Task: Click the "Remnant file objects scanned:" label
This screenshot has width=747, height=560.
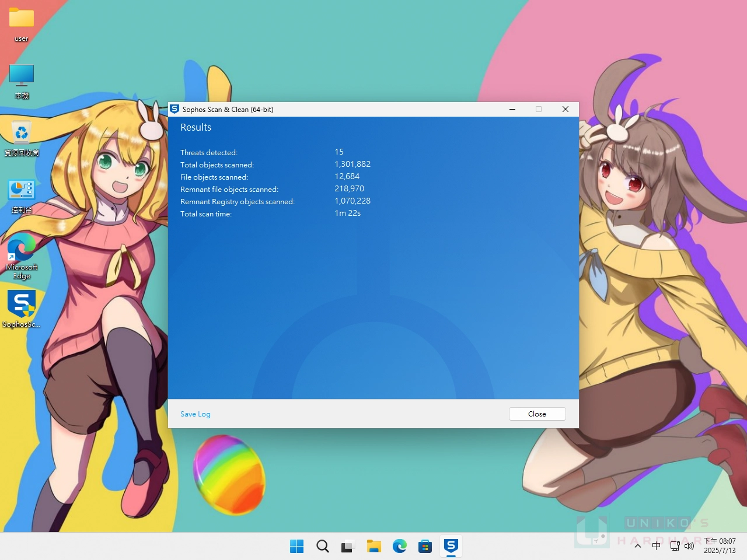Action: click(229, 190)
